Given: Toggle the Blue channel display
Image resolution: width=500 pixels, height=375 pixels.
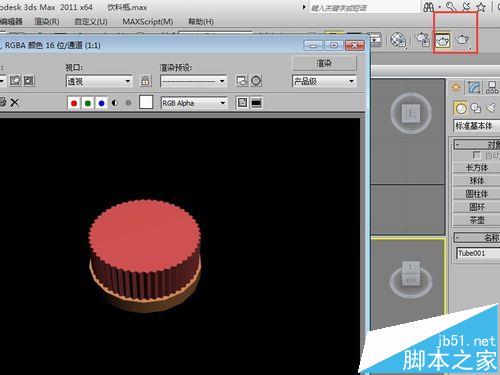Looking at the screenshot, I should click(101, 103).
